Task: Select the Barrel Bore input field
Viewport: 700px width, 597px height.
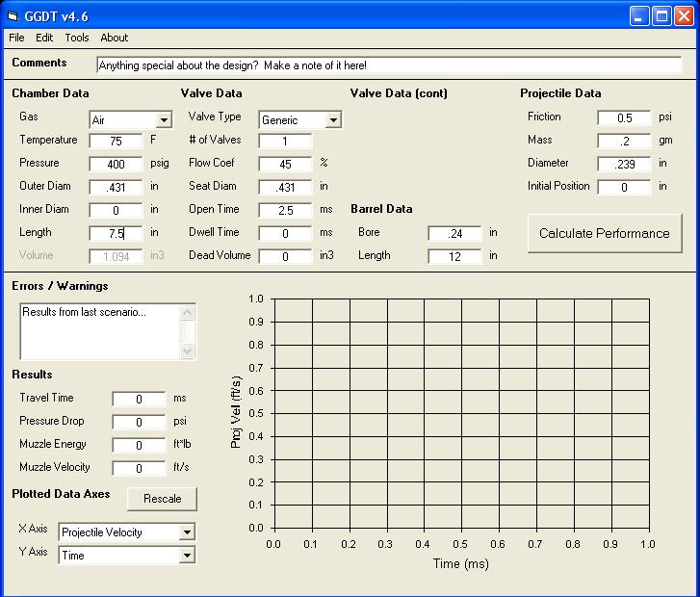Action: coord(454,233)
